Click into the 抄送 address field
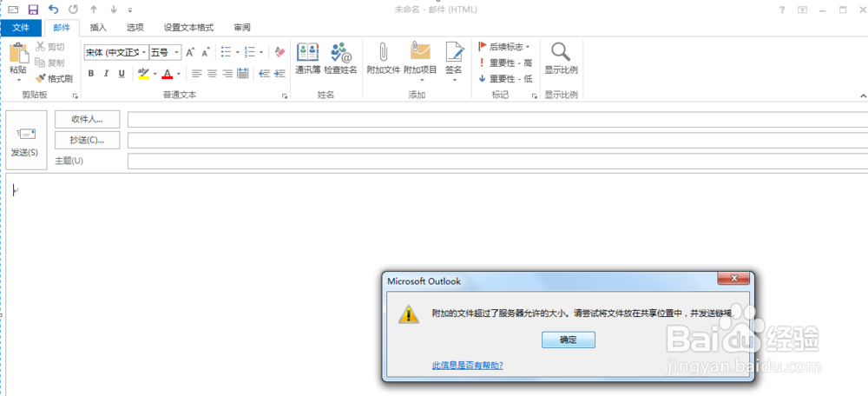868x396 pixels. coord(497,140)
